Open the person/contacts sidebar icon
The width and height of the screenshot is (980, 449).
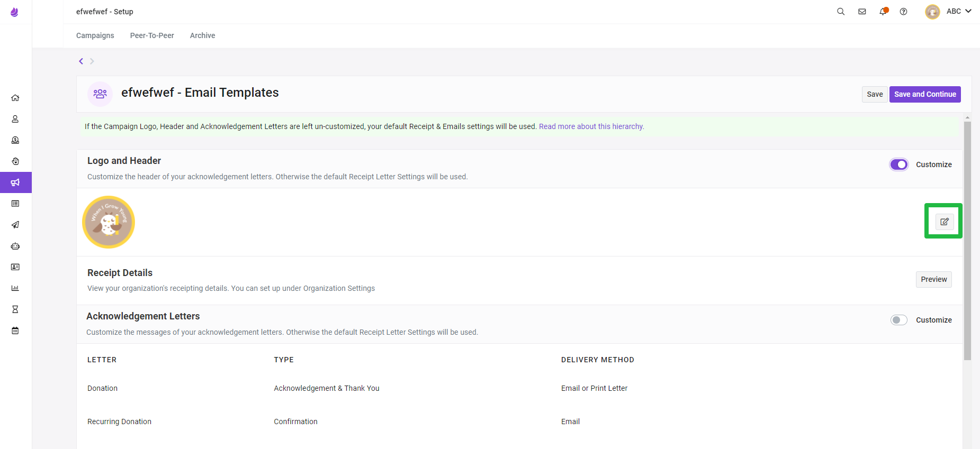pyautogui.click(x=15, y=119)
